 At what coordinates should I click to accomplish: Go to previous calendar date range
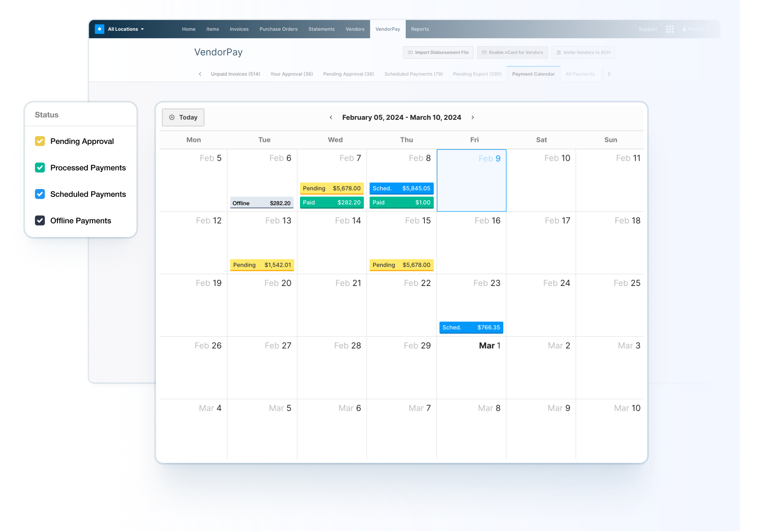[x=331, y=117]
